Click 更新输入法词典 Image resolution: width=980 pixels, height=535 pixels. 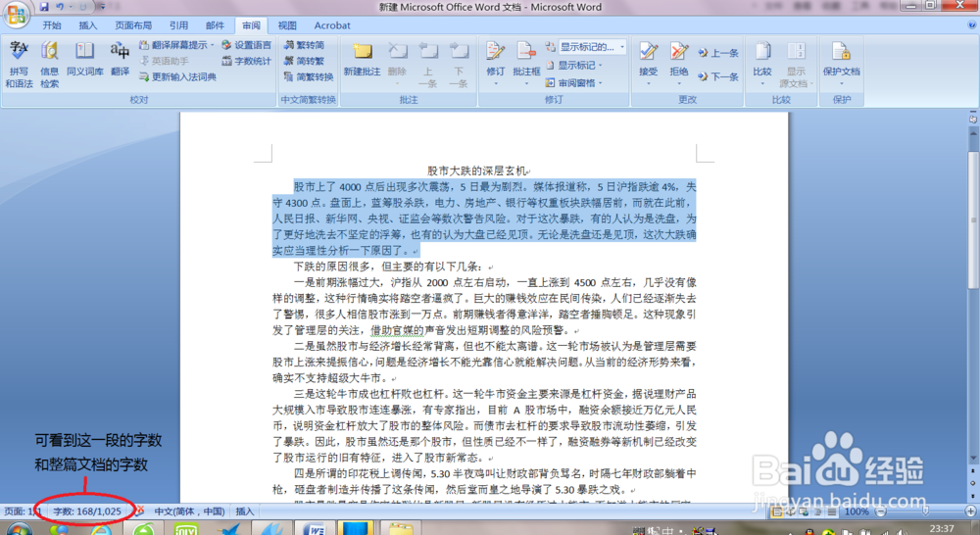(177, 76)
